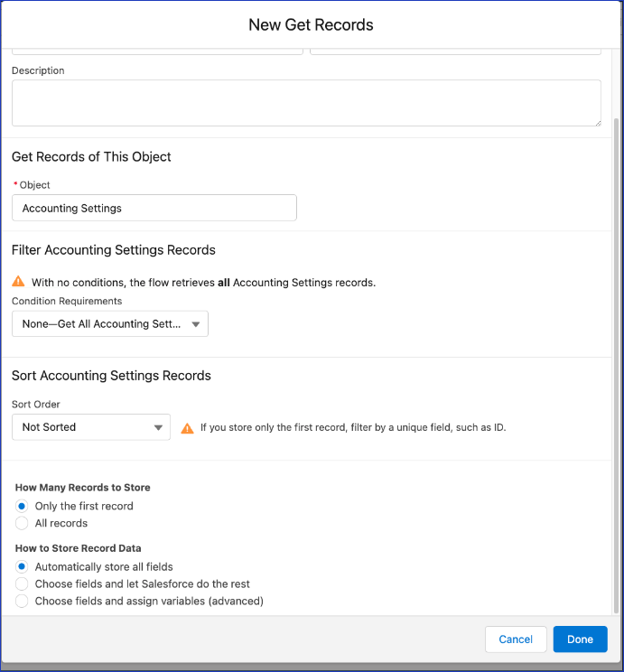Pick "Choose fields and let Salesforce do the rest"
624x672 pixels.
(x=22, y=583)
